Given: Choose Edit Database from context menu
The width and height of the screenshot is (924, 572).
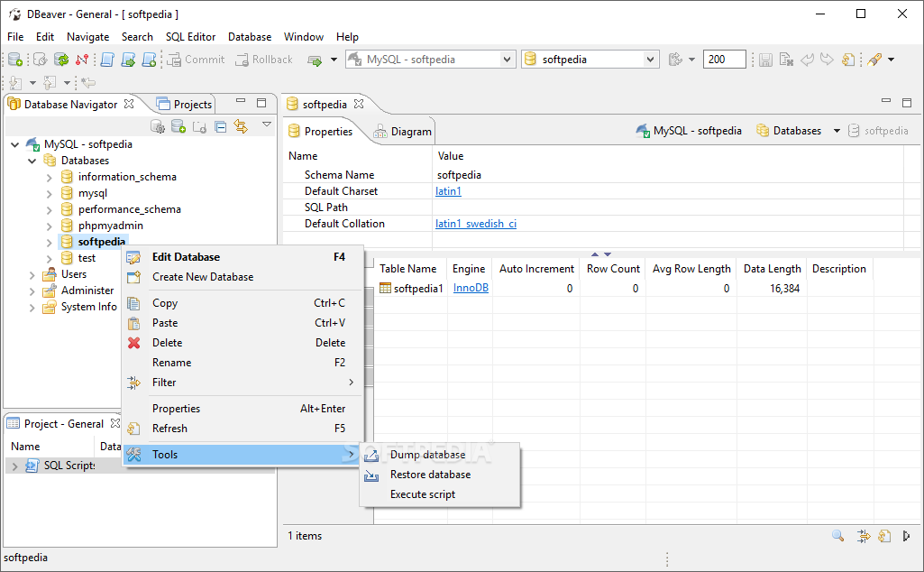Looking at the screenshot, I should coord(242,257).
